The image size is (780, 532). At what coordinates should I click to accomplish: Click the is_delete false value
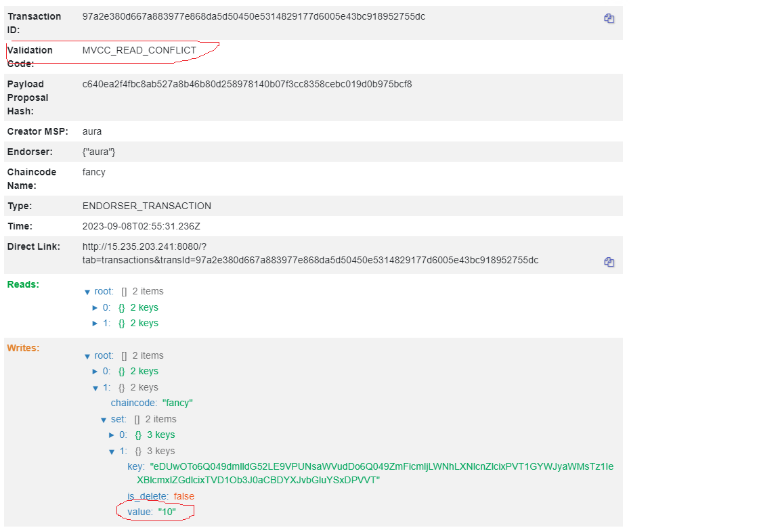tap(183, 496)
